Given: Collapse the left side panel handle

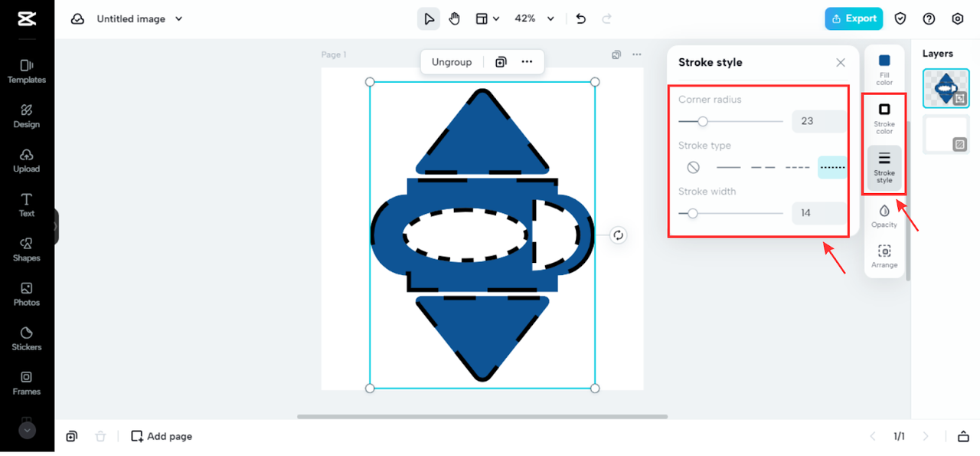Looking at the screenshot, I should [56, 227].
